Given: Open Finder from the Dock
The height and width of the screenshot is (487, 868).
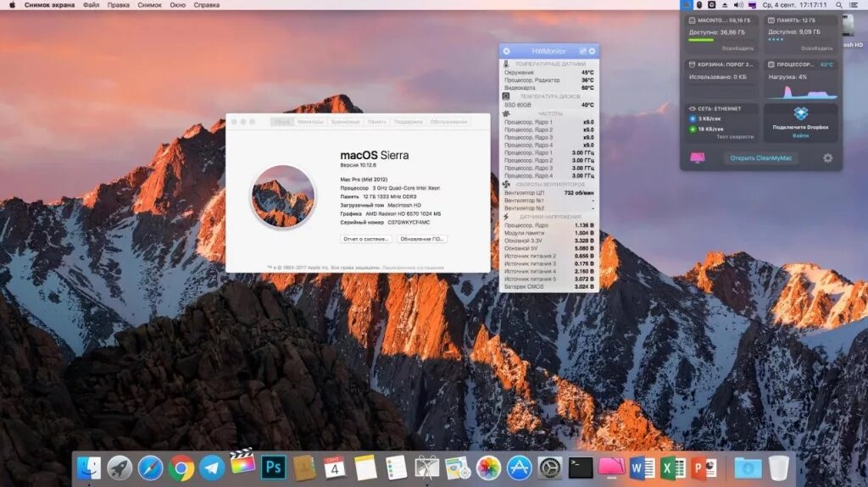Looking at the screenshot, I should click(x=88, y=468).
